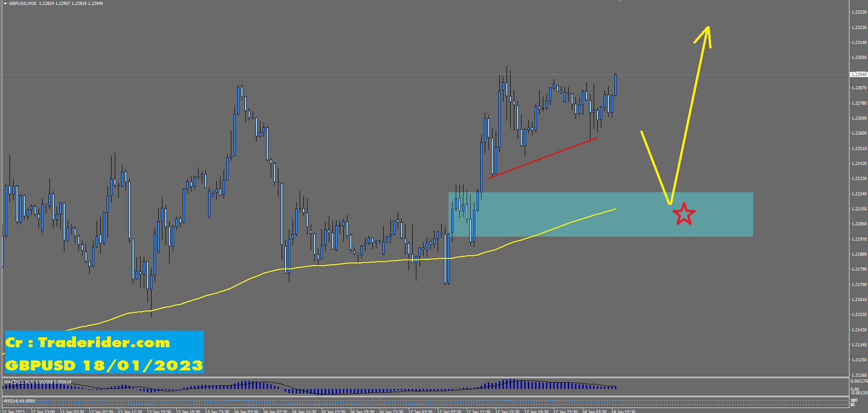Click the 1.22330 price axis label
The width and height of the screenshot is (868, 413).
coord(859,179)
